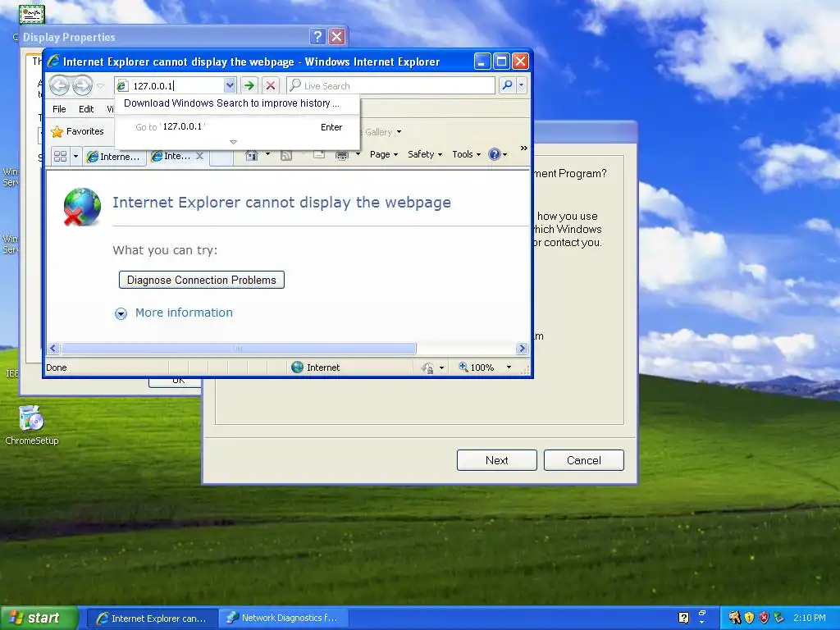Screen dimensions: 840x630
Task: Click the Print toolbar icon
Action: pos(342,155)
